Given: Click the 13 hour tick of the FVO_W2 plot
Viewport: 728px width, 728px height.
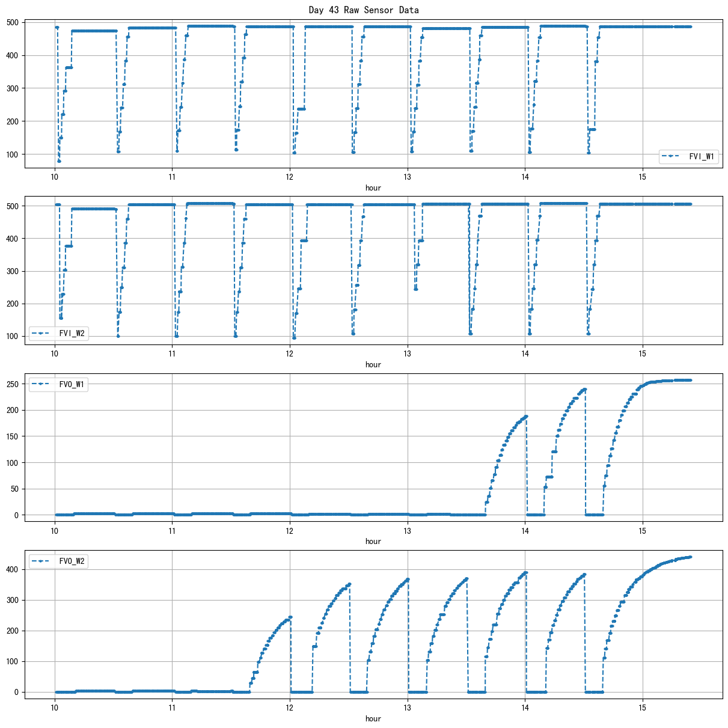Looking at the screenshot, I should [x=408, y=708].
